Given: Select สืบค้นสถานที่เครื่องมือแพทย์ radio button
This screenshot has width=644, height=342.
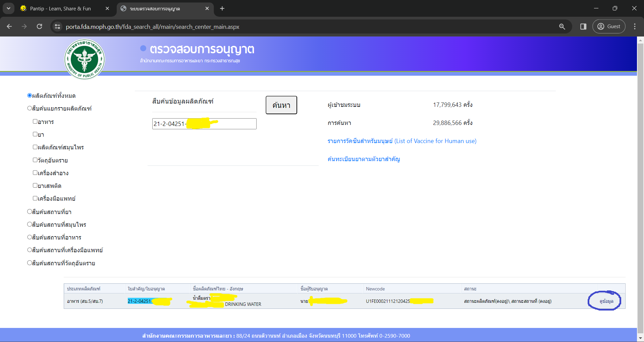Looking at the screenshot, I should 30,250.
